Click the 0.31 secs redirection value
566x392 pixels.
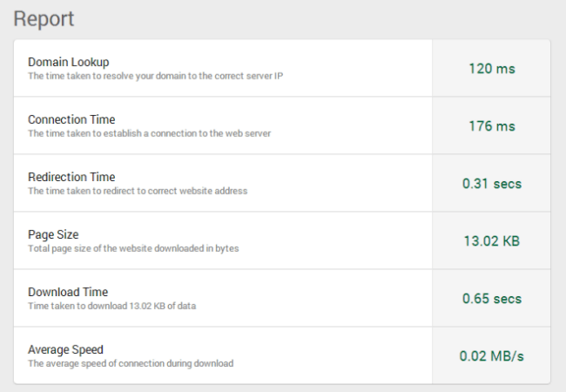(x=492, y=184)
